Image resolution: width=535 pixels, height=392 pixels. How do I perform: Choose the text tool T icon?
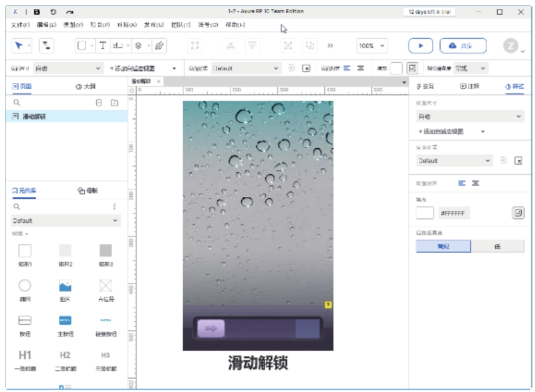102,46
